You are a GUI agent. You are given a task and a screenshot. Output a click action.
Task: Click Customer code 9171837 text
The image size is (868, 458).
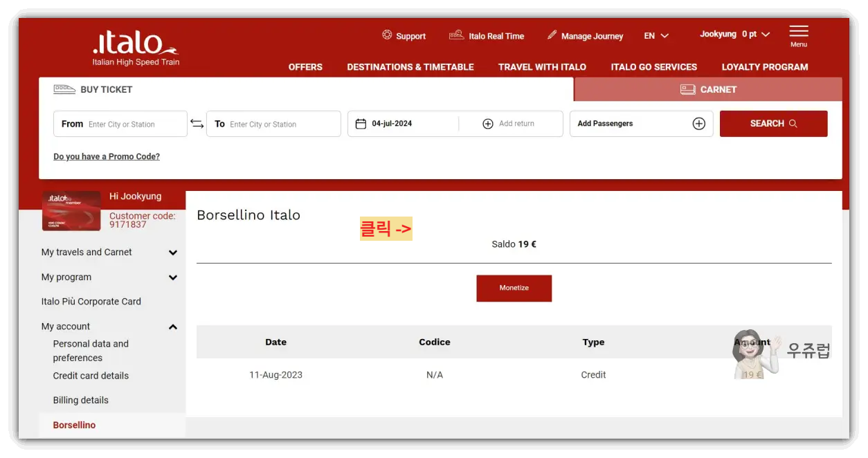(143, 220)
